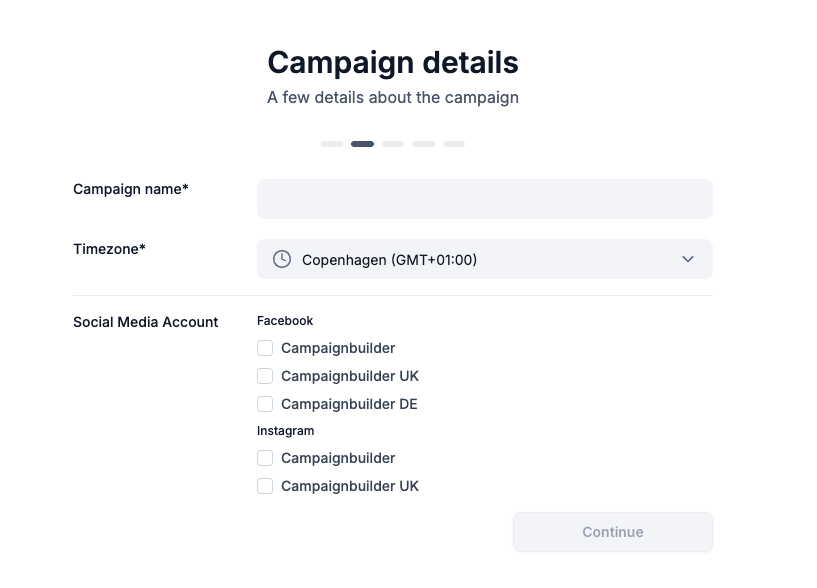The image size is (817, 588).
Task: Click the active second step indicator
Action: [362, 144]
